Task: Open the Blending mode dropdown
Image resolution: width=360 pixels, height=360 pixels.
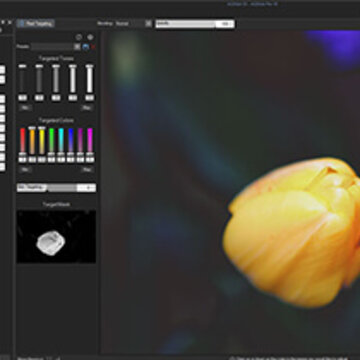Action: [x=134, y=24]
